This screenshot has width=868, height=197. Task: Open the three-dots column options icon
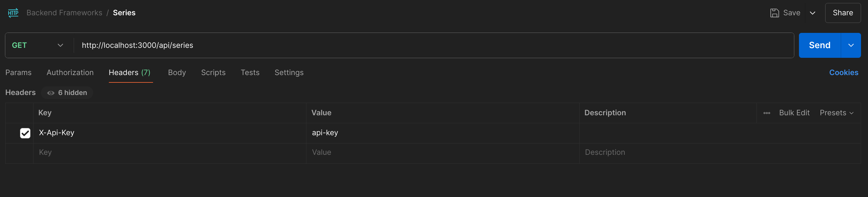click(x=766, y=113)
